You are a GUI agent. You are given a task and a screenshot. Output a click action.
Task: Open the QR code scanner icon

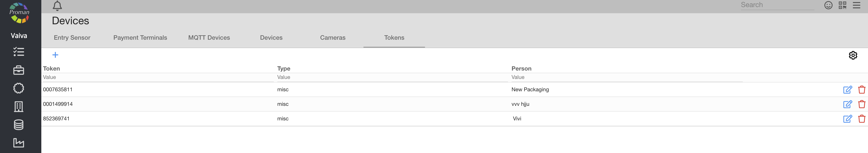coord(842,5)
